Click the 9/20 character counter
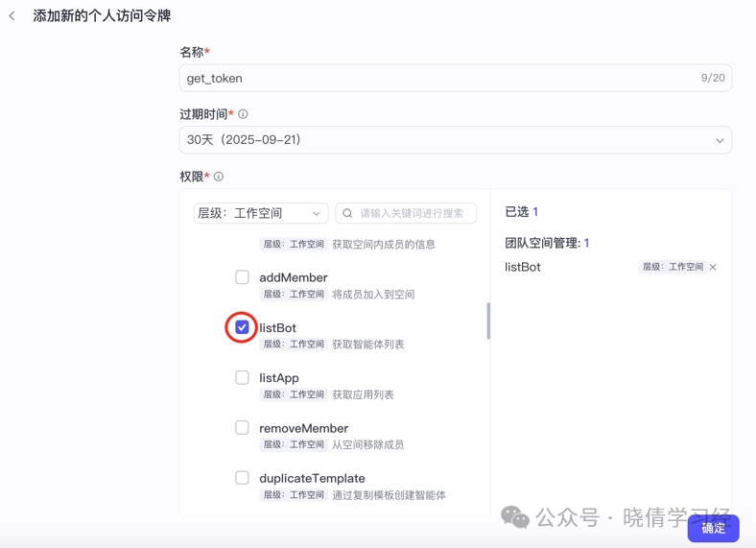This screenshot has height=548, width=756. [713, 78]
